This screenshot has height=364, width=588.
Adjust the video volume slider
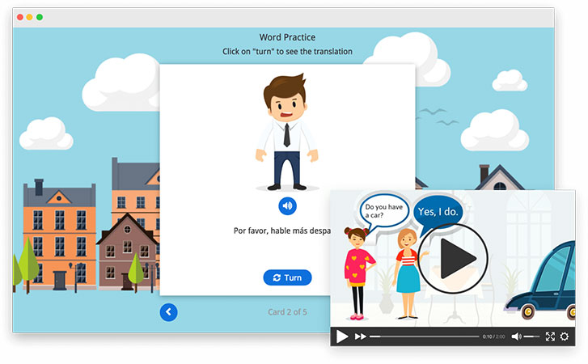point(531,336)
